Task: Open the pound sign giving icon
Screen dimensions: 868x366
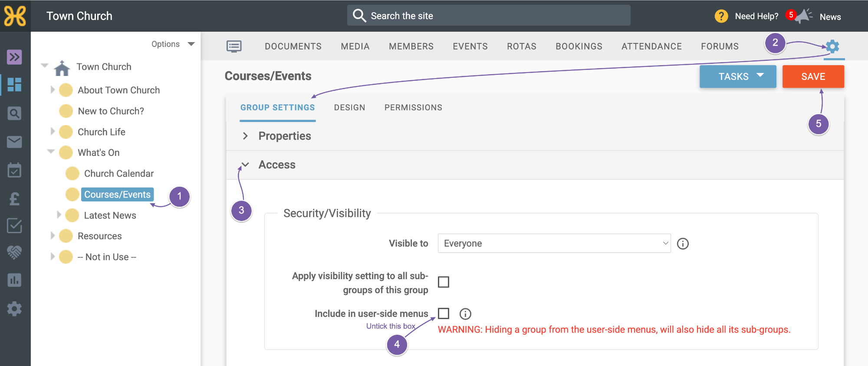Action: click(14, 198)
